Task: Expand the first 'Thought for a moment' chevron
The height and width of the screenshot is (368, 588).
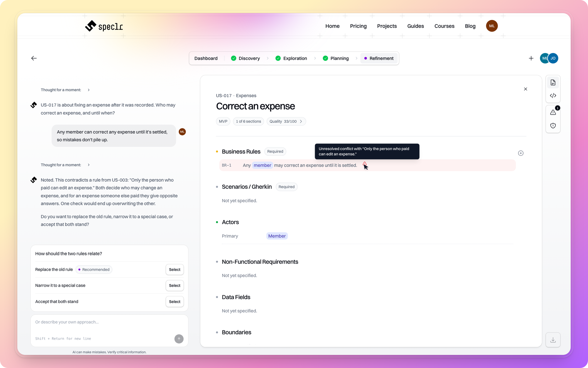Action: (x=88, y=90)
